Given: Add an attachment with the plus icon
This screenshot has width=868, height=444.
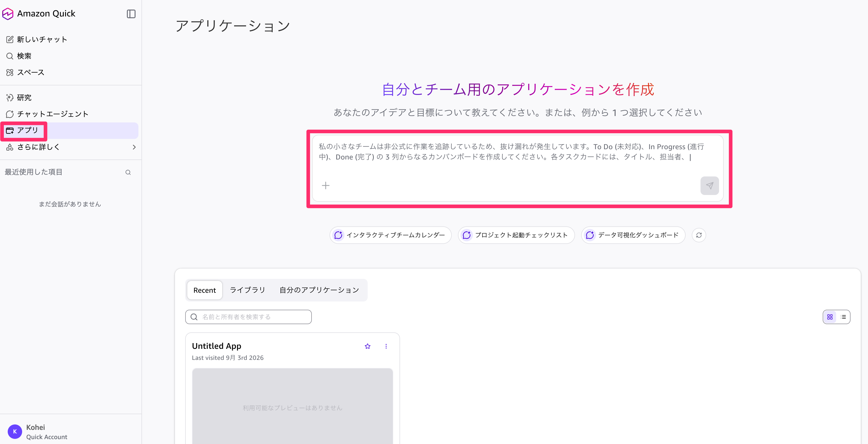Looking at the screenshot, I should tap(325, 186).
